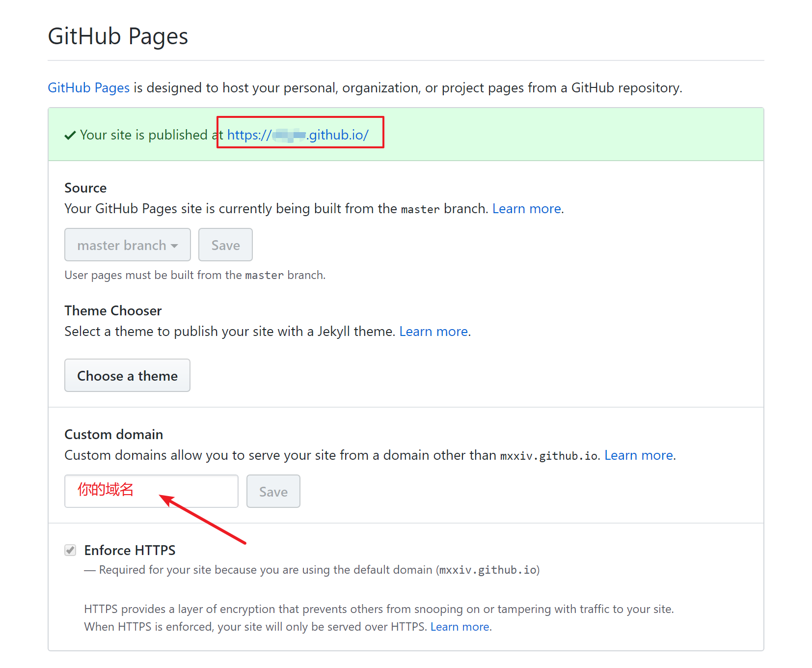Click the Choose a theme button
Viewport: 812px width, 668px height.
127,375
